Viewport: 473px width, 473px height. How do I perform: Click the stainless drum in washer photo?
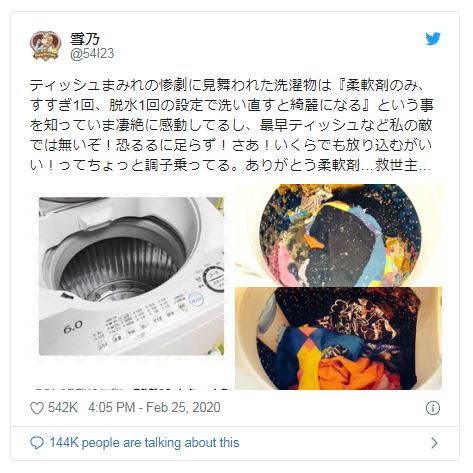tap(117, 270)
